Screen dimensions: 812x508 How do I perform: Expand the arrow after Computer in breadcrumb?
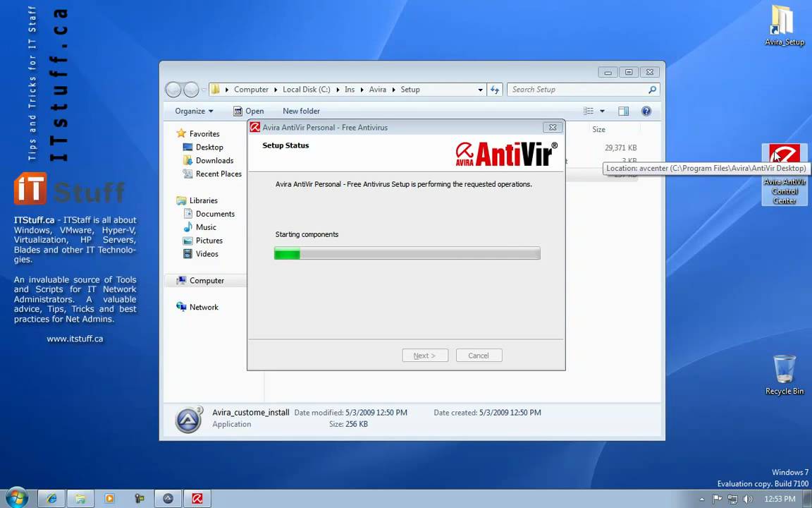click(276, 90)
